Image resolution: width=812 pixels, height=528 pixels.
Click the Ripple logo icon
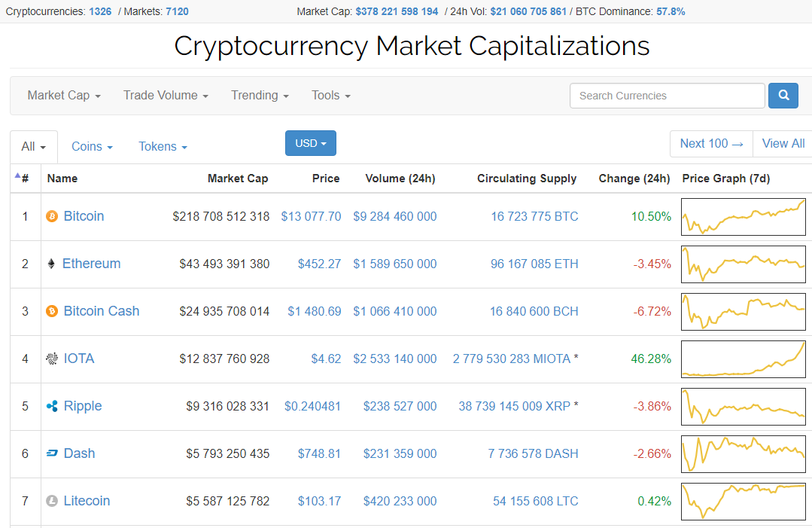52,407
